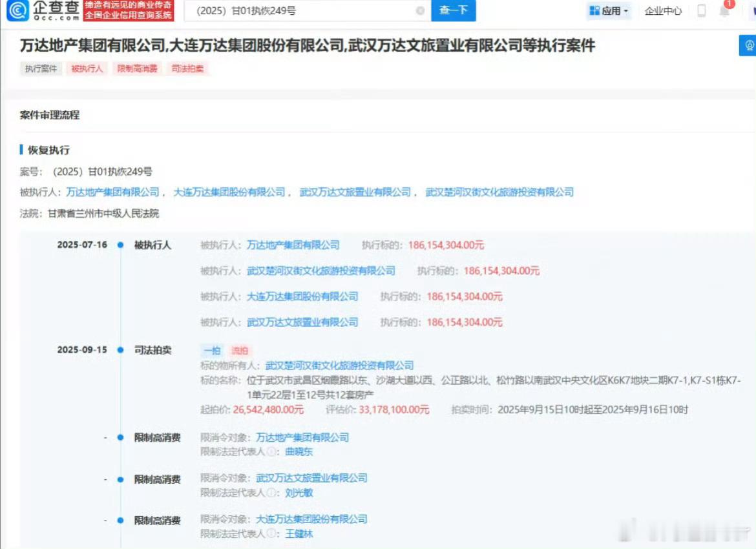Screen dimensions: 756x549
Task: Open 限消令对象 武汉万达文旅置业有限公司 link
Action: pos(311,478)
